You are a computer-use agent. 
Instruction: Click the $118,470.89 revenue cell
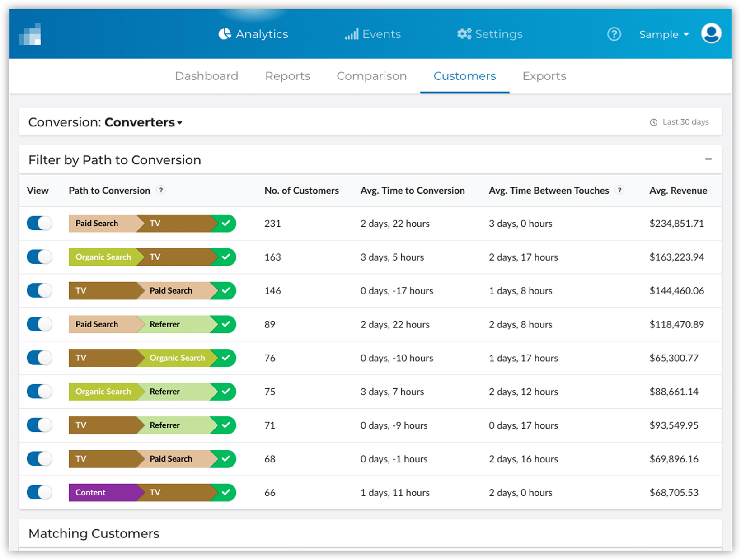pos(676,324)
